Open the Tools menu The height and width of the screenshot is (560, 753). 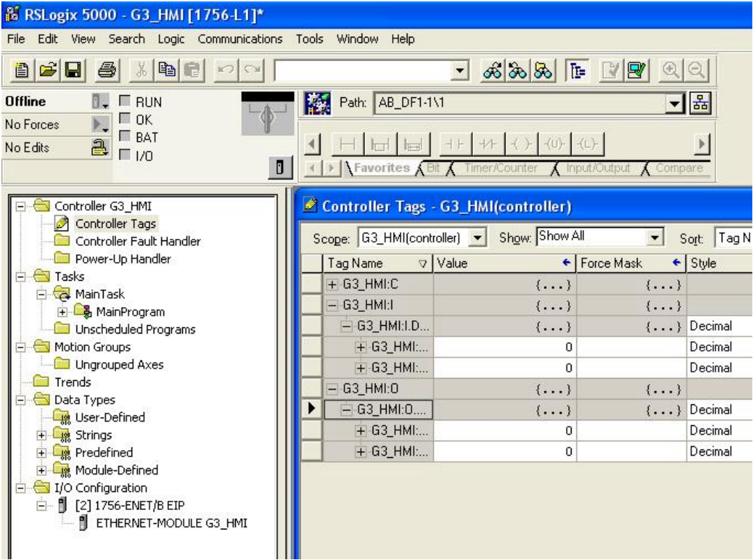pos(309,39)
